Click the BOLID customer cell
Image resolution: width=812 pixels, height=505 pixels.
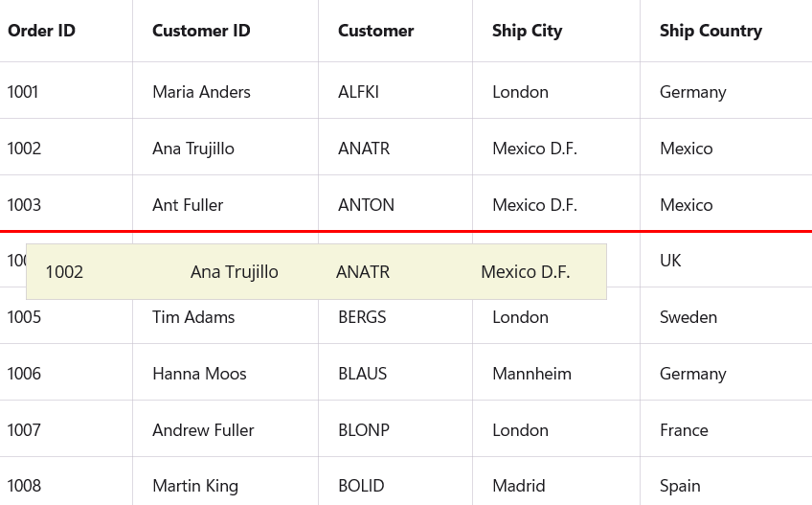[361, 486]
